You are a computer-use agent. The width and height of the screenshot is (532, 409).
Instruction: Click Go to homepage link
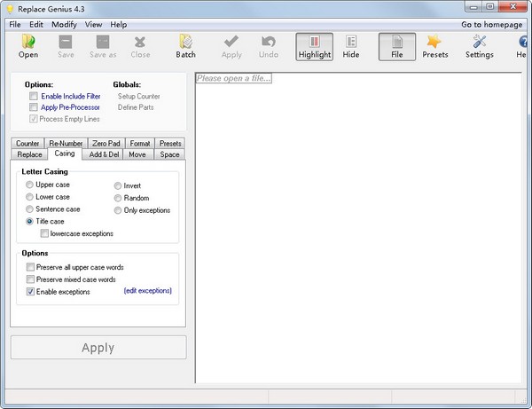point(491,25)
